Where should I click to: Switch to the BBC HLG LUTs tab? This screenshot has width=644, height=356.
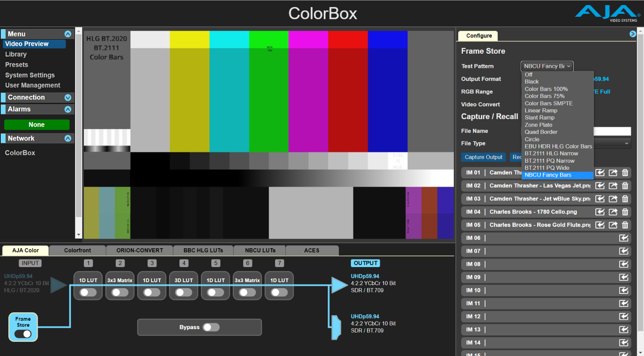tap(203, 250)
